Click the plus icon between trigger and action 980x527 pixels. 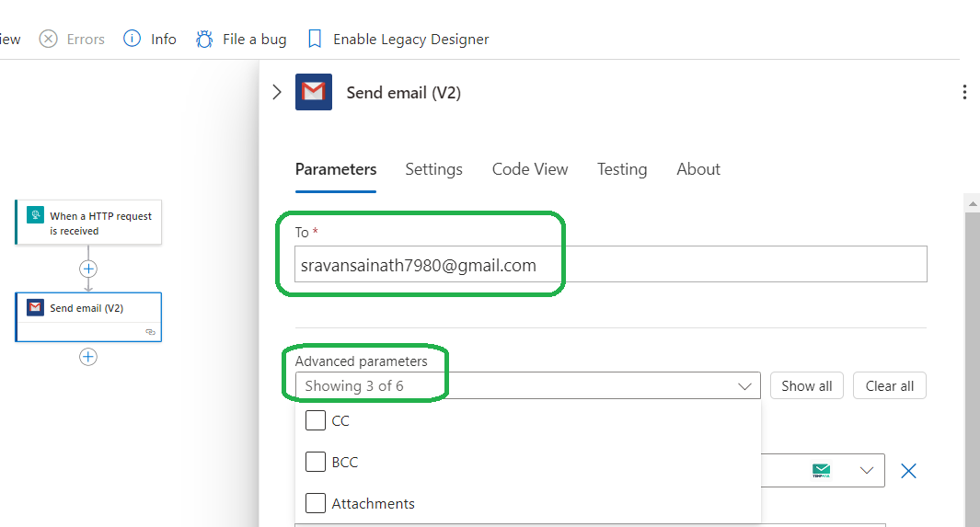pyautogui.click(x=88, y=269)
